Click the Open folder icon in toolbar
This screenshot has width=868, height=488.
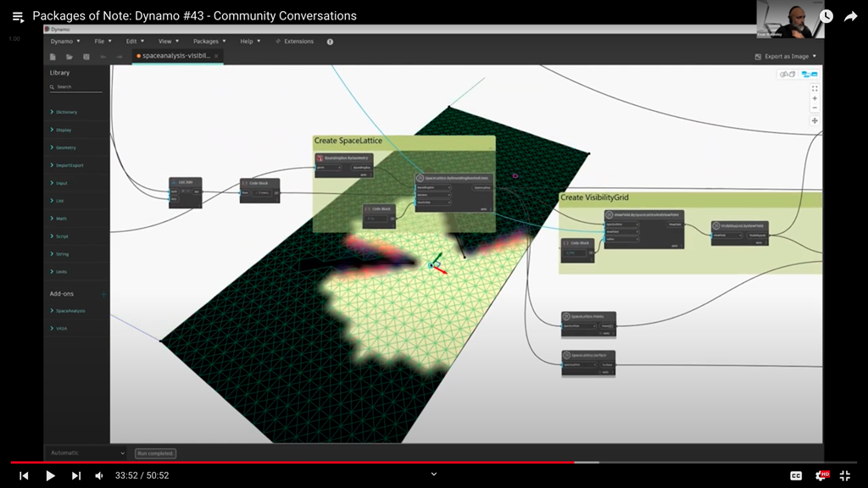70,57
